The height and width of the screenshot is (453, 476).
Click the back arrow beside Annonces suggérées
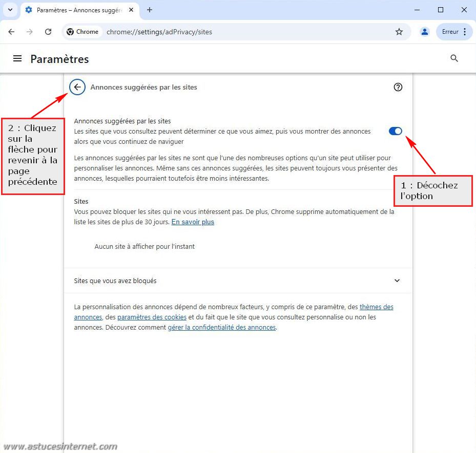tap(77, 88)
